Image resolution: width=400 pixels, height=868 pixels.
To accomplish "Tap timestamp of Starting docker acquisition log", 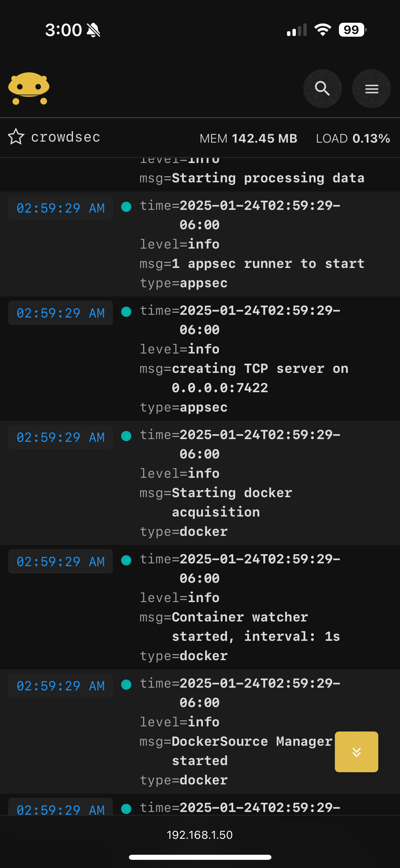I will pos(60,437).
